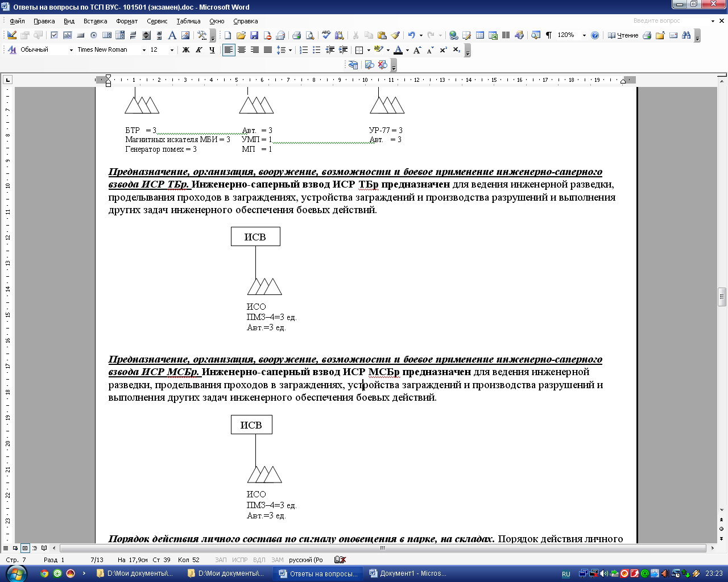Toggle the Document Map button

536,35
